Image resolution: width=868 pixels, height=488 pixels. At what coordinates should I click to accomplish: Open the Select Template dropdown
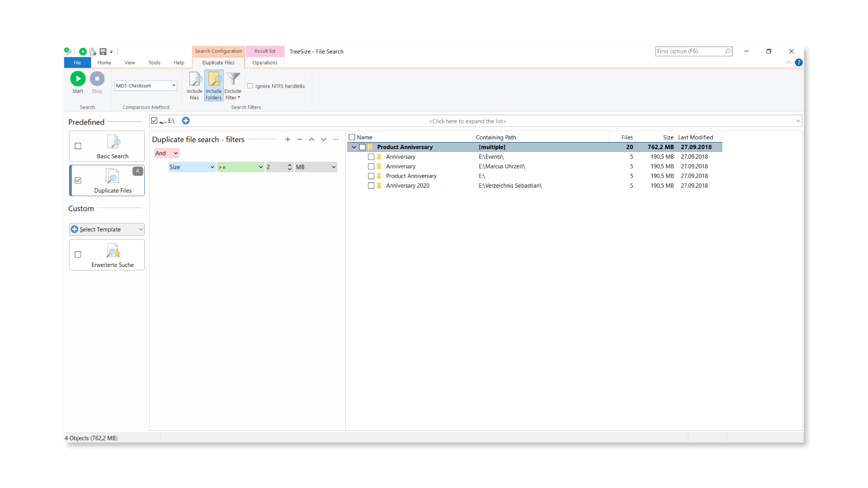click(x=107, y=230)
